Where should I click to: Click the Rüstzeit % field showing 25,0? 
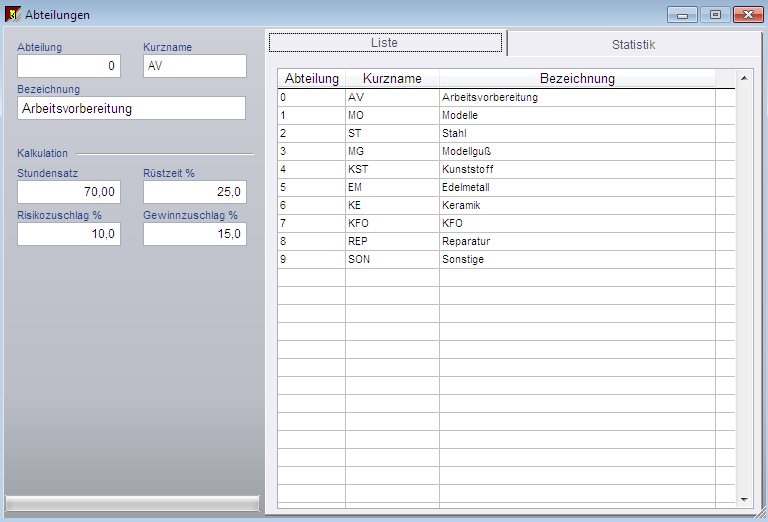pos(194,192)
